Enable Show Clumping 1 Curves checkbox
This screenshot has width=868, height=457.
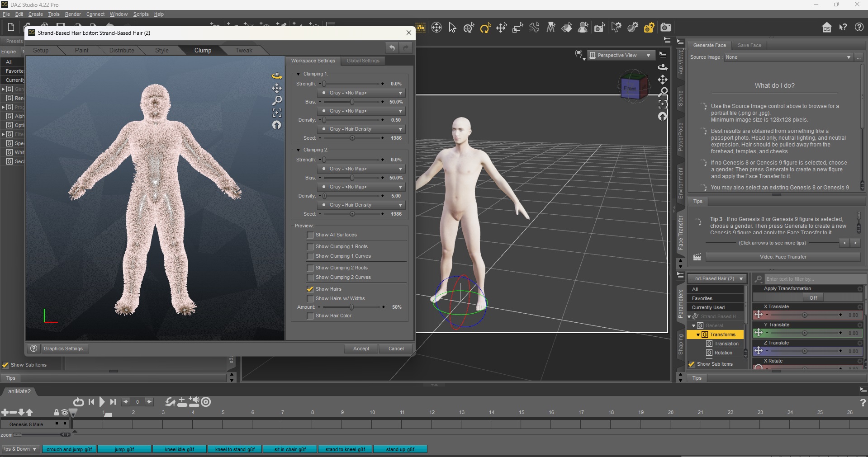310,256
